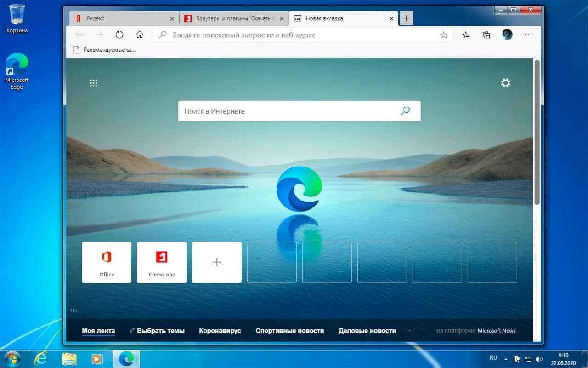Add this page to favorites star
Image resolution: width=588 pixels, height=368 pixels.
[444, 34]
